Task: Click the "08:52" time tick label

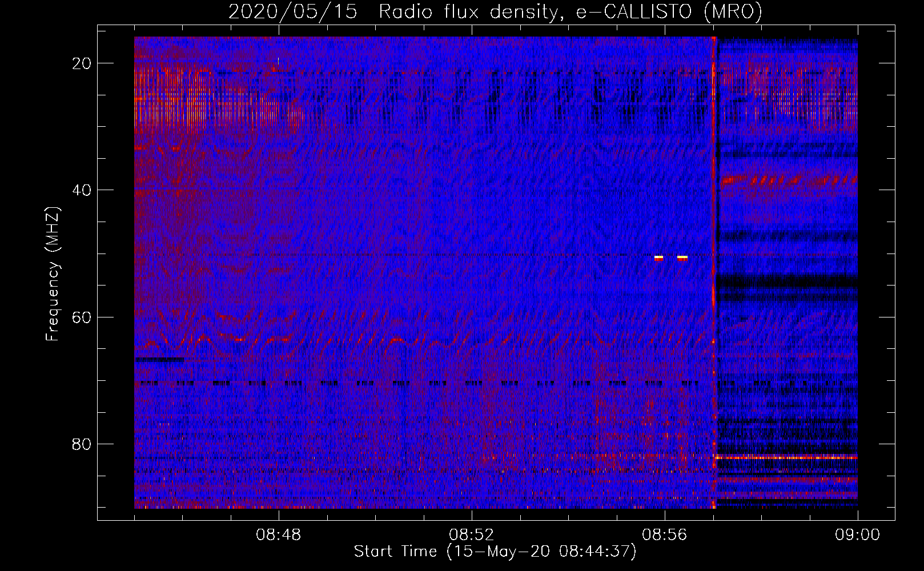Action: [x=472, y=534]
